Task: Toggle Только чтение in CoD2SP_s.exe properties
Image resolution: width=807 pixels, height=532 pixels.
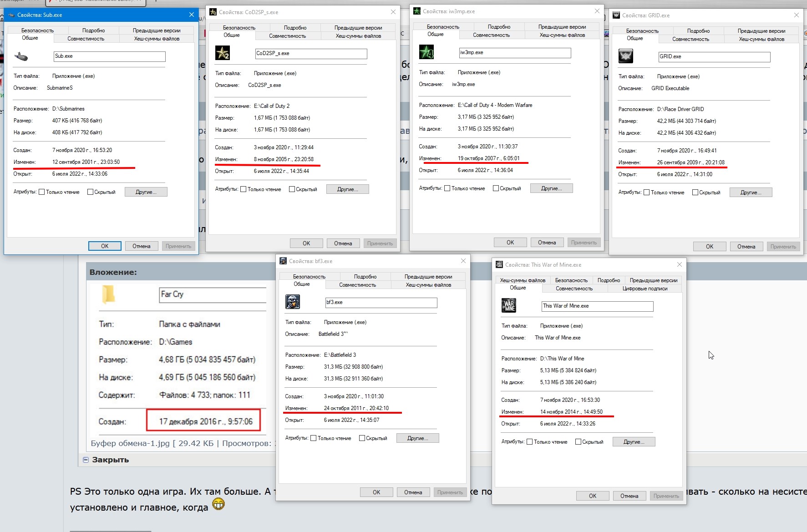Action: [x=244, y=189]
